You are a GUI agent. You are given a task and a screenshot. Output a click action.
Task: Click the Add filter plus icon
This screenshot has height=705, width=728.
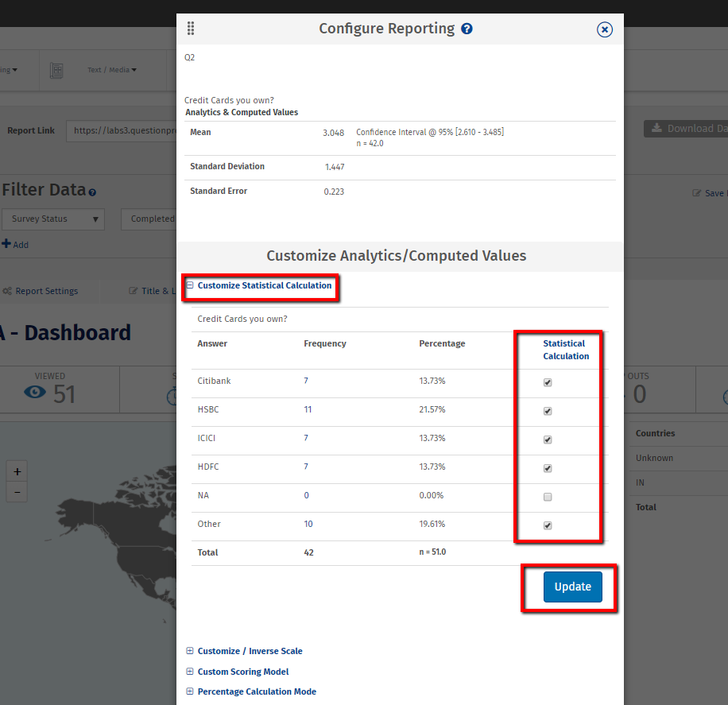click(x=6, y=244)
